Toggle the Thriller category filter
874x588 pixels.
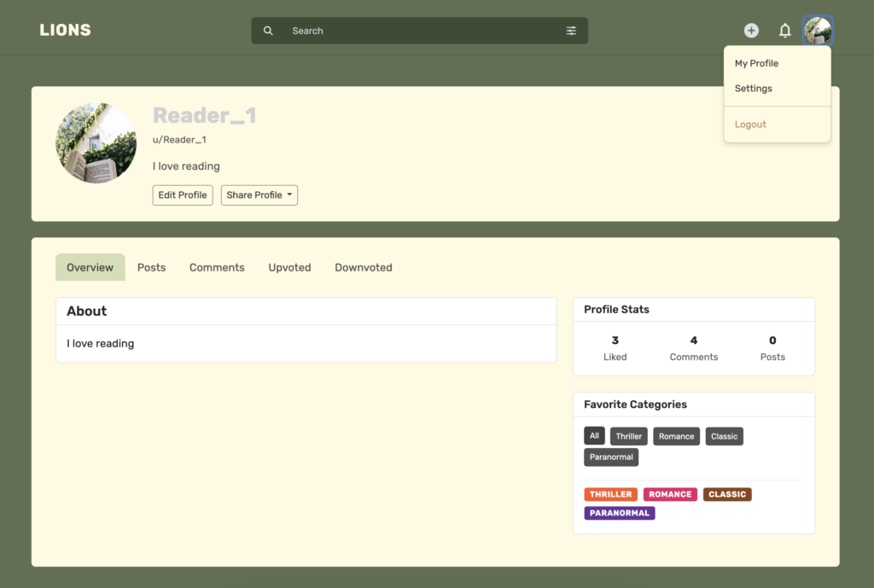click(628, 436)
